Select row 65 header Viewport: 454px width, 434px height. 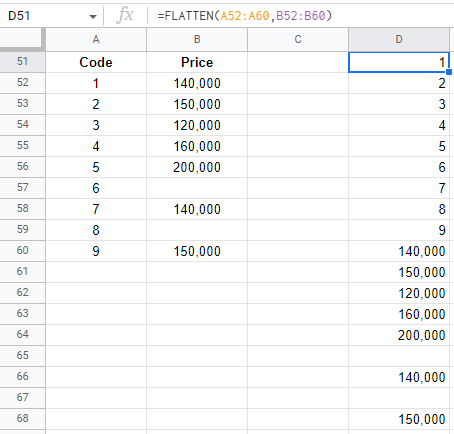coord(22,356)
